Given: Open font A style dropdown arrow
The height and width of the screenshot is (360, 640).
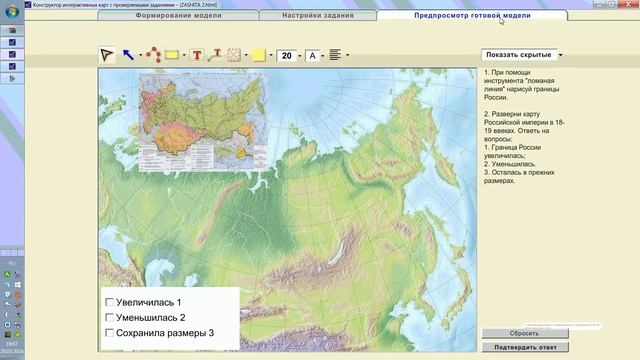Looking at the screenshot, I should (322, 56).
